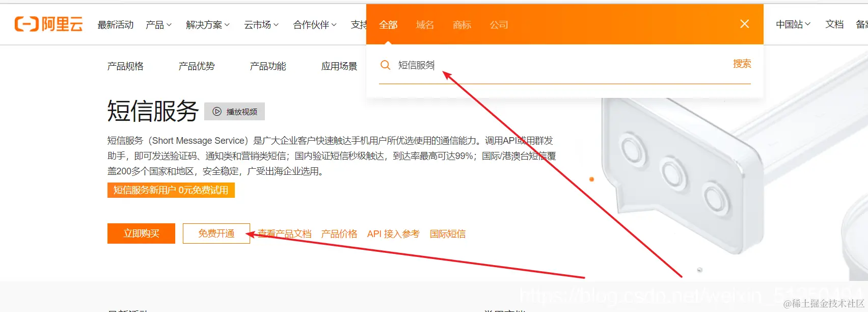This screenshot has width=868, height=312.
Task: Select the 全部 search tab
Action: [388, 24]
